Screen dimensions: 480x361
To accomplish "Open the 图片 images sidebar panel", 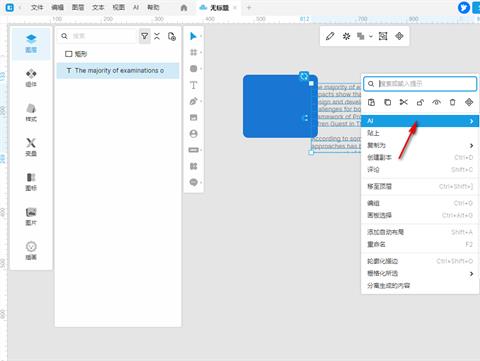I will coord(31,217).
